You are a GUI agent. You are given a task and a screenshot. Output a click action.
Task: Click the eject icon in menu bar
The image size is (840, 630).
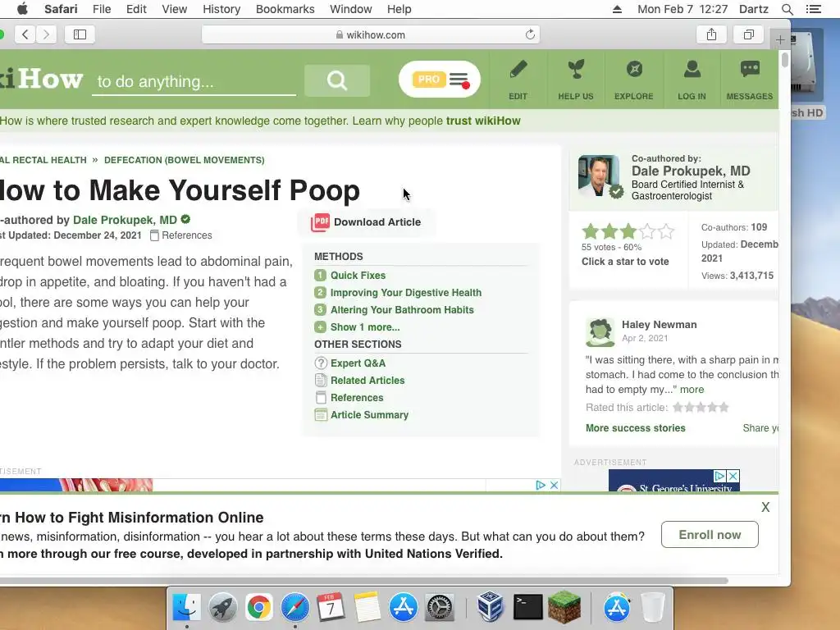point(617,9)
